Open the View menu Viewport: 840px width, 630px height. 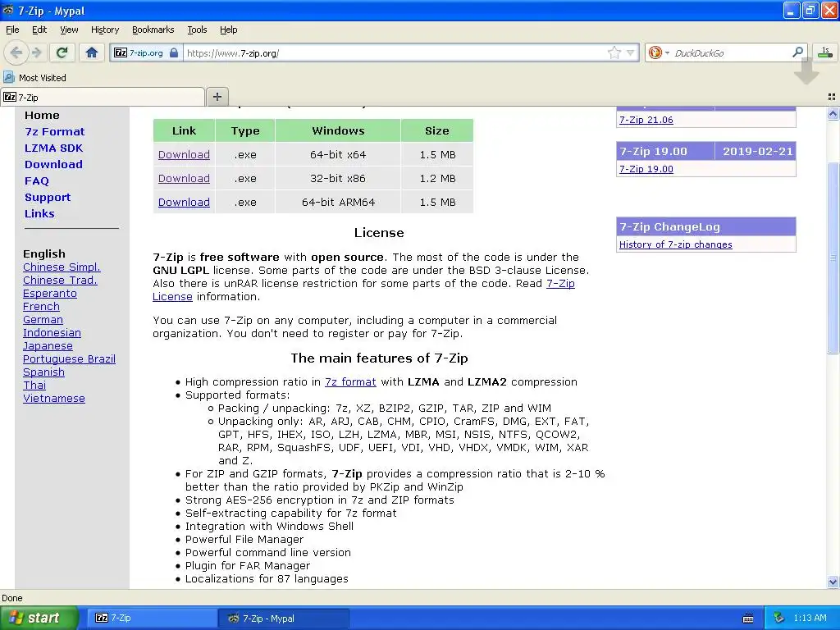tap(69, 30)
